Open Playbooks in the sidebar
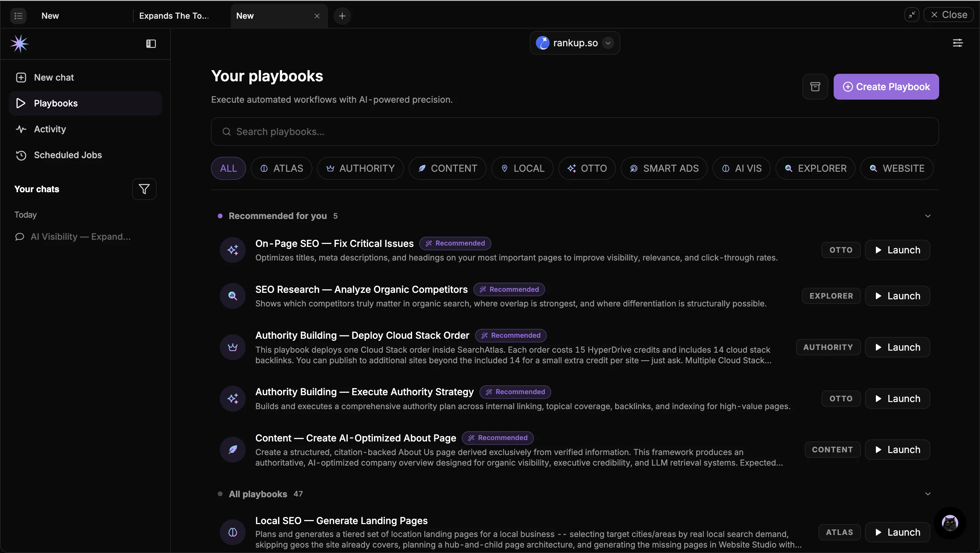The width and height of the screenshot is (980, 553). point(85,103)
